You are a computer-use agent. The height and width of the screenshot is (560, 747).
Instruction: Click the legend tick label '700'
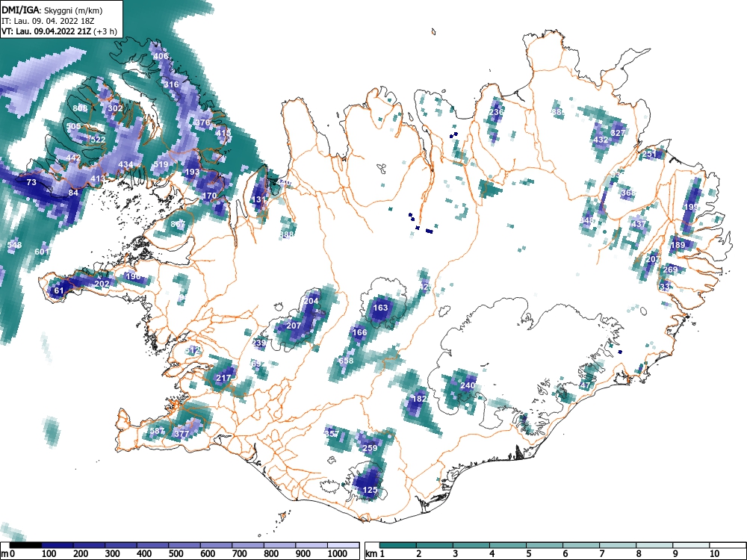point(239,554)
